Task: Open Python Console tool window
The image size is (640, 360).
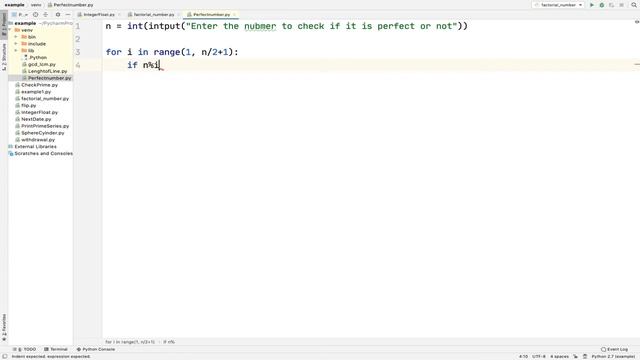Action: (x=96, y=349)
